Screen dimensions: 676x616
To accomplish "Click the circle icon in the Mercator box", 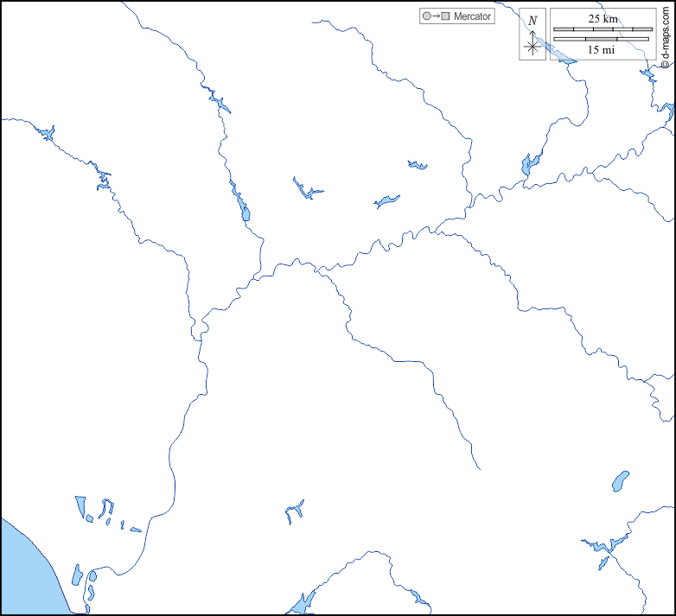I will pos(426,16).
